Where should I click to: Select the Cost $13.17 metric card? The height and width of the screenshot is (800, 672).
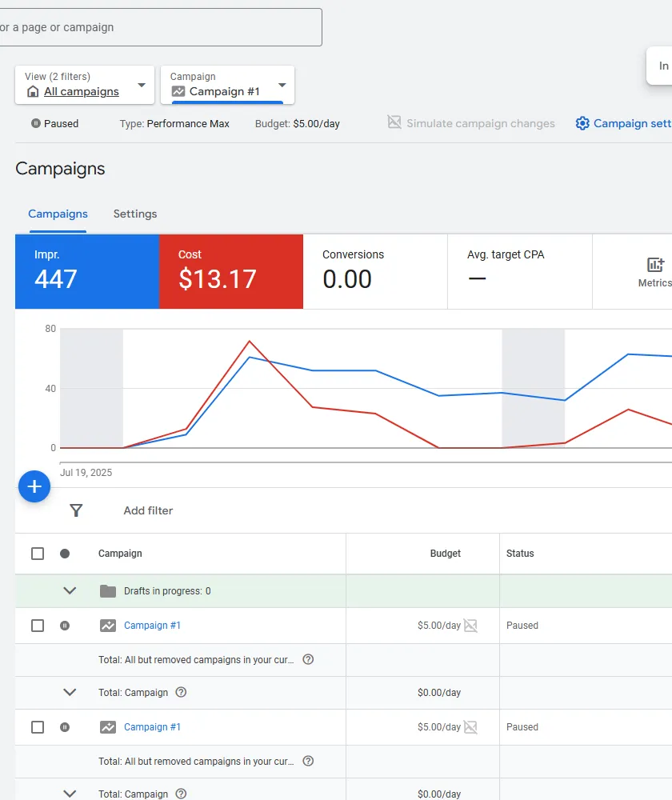231,271
